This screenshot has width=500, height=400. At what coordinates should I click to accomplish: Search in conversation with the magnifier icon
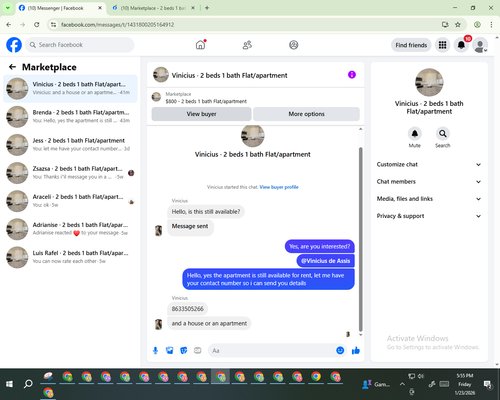443,134
